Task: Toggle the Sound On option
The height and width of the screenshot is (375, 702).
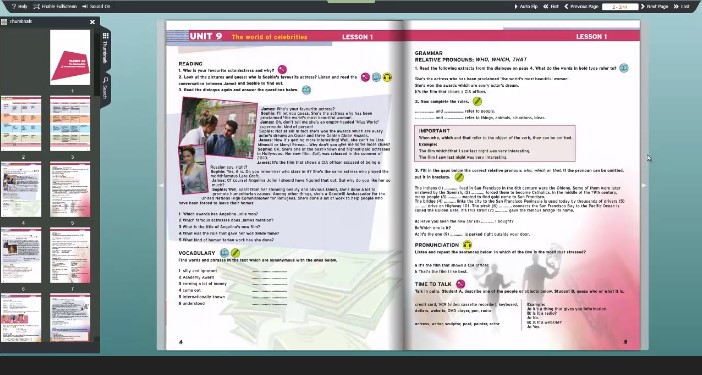Action: 96,6
